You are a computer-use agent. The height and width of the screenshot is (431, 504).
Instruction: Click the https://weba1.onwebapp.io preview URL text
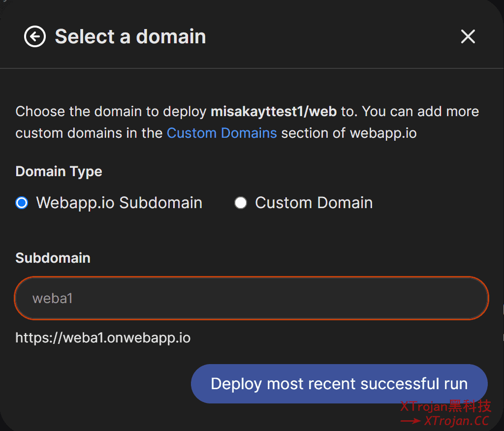(103, 338)
